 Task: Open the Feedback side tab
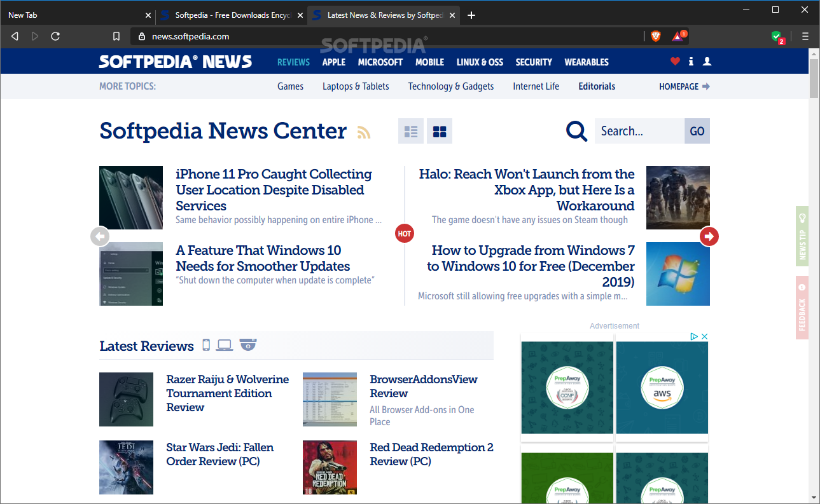pyautogui.click(x=802, y=308)
